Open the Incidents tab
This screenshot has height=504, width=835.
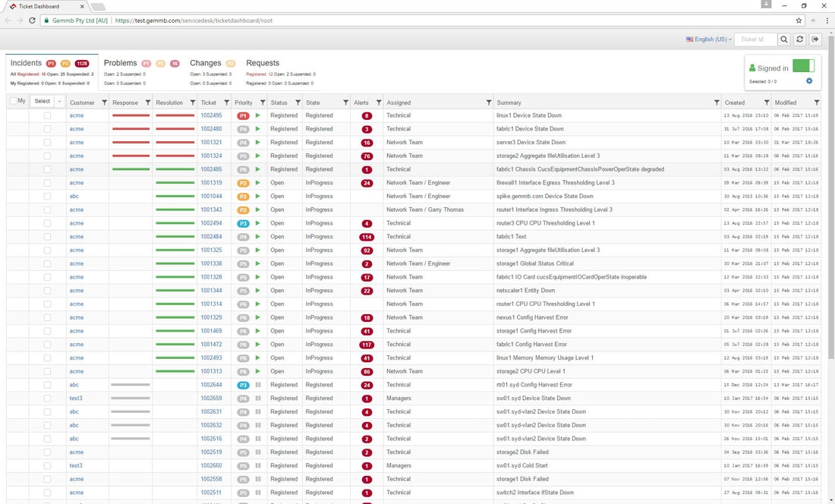pyautogui.click(x=52, y=72)
